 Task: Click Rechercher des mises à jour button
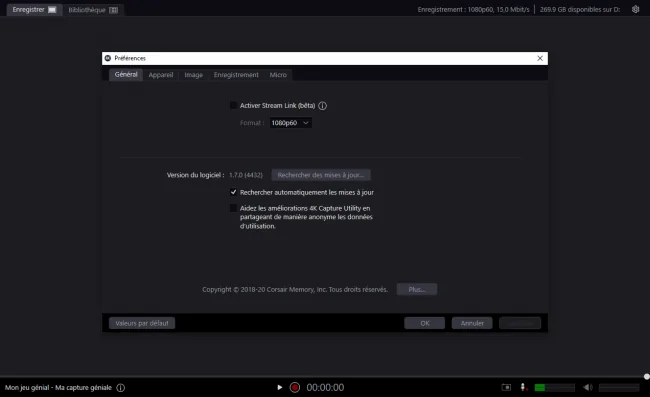(321, 175)
